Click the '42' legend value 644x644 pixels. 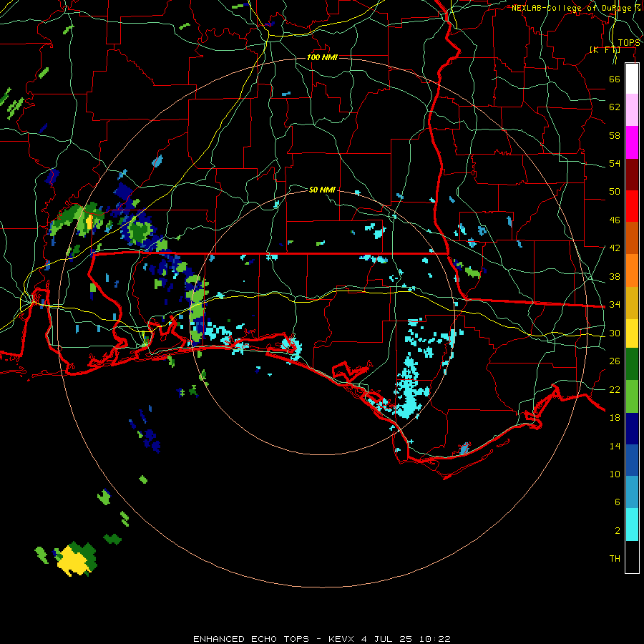[615, 248]
